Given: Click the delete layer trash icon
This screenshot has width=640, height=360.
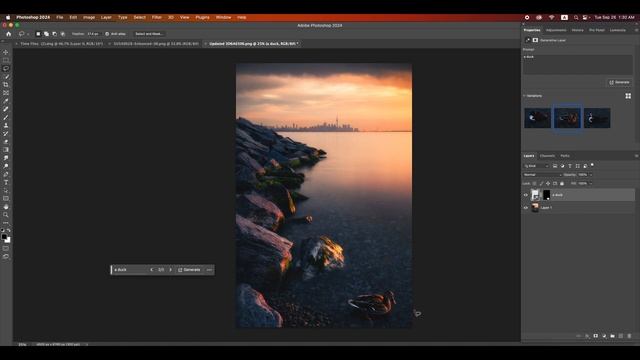Looking at the screenshot, I should point(629,336).
